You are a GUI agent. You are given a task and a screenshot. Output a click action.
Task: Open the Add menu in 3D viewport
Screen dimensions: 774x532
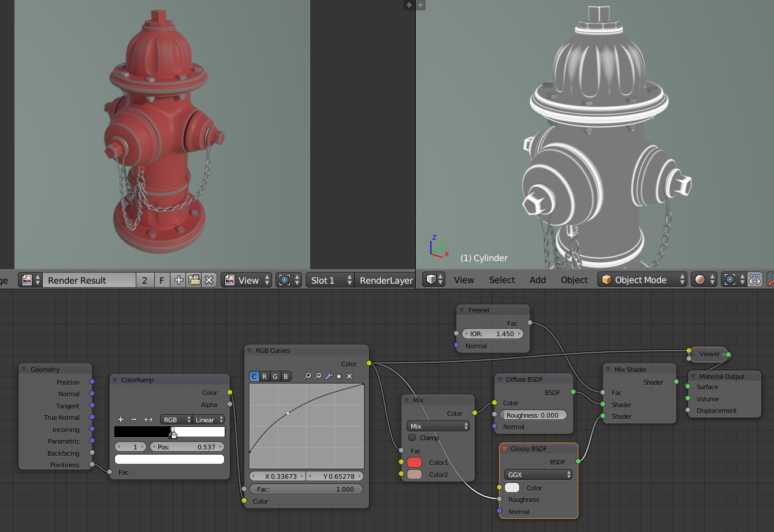pos(537,280)
